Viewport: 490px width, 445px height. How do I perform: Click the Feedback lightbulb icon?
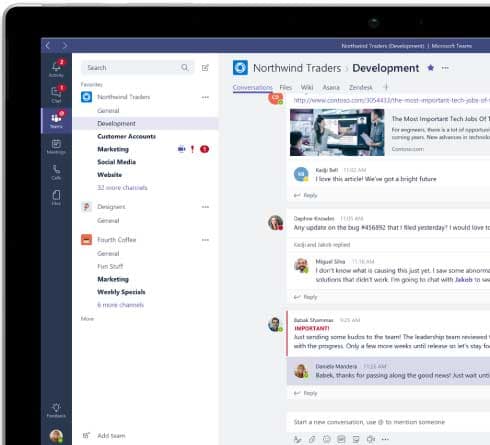pyautogui.click(x=56, y=410)
